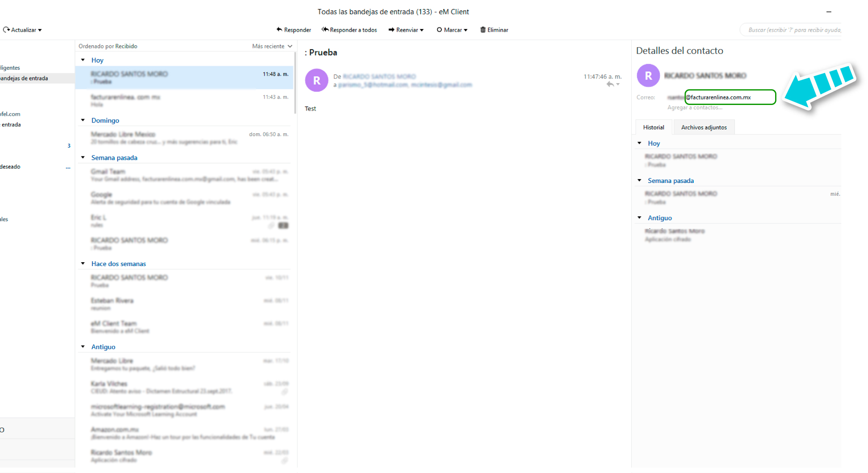Click the Responder reply button
Screen dimensions: 868x473
pyautogui.click(x=294, y=30)
